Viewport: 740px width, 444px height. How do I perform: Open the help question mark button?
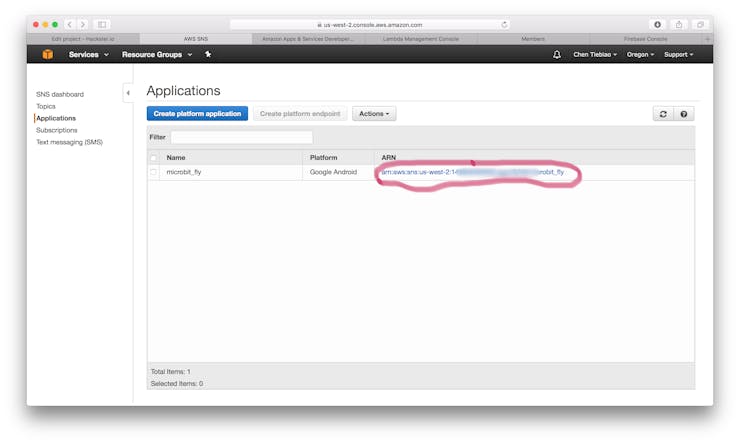click(684, 114)
